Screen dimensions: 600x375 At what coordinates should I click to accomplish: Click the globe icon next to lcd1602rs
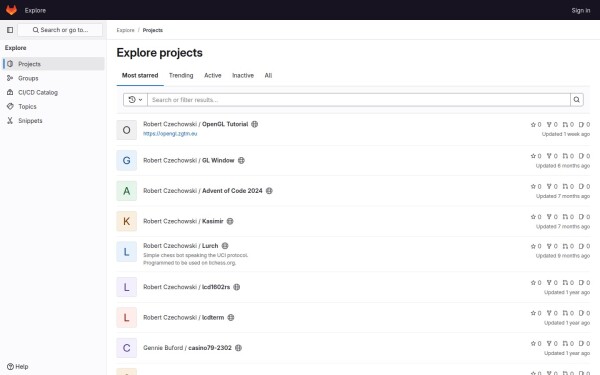click(237, 287)
